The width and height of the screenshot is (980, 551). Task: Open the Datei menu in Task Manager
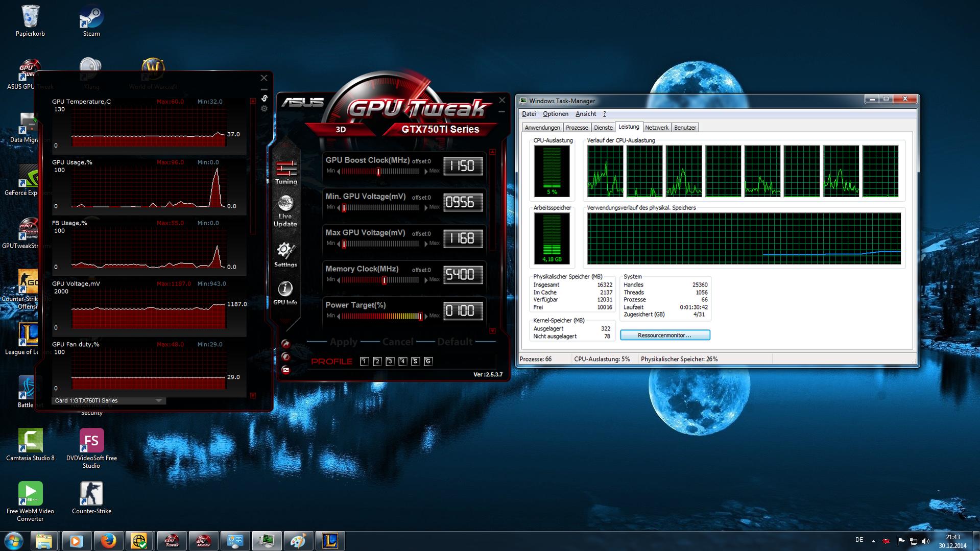click(x=529, y=114)
